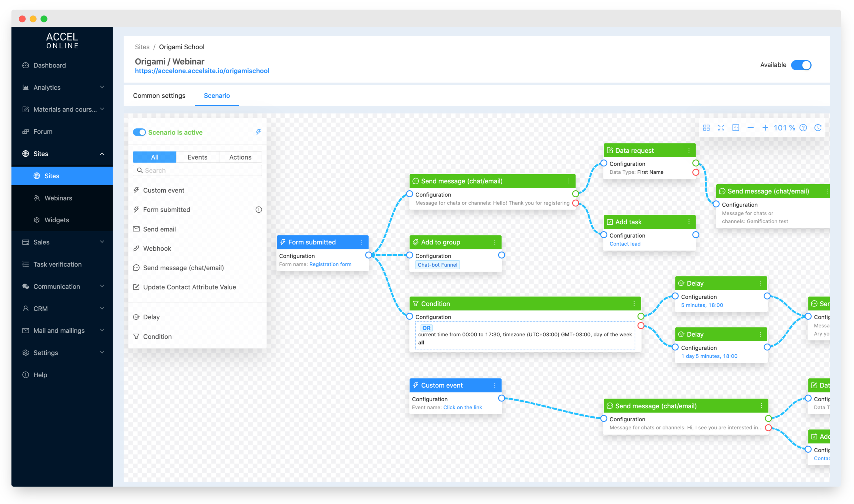Screen dimensions: 854x504
Task: Click the fit-to-screen arrows icon
Action: pyautogui.click(x=721, y=128)
